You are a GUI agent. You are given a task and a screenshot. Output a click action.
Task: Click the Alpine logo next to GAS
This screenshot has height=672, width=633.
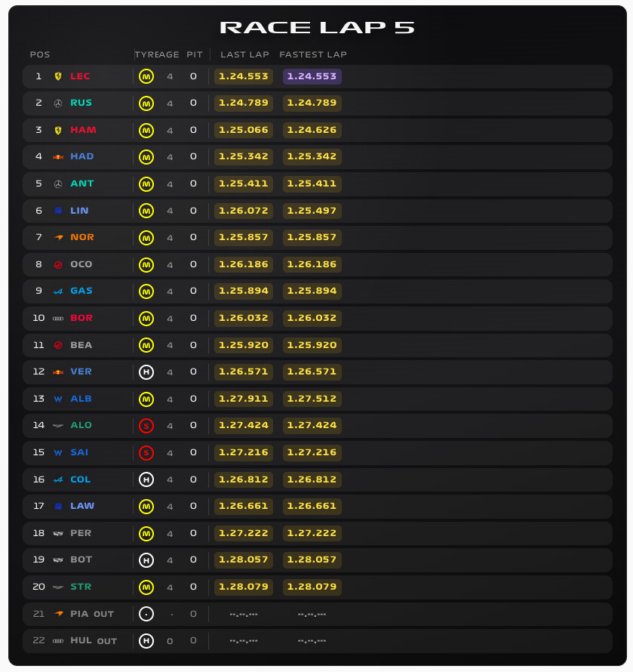[58, 291]
